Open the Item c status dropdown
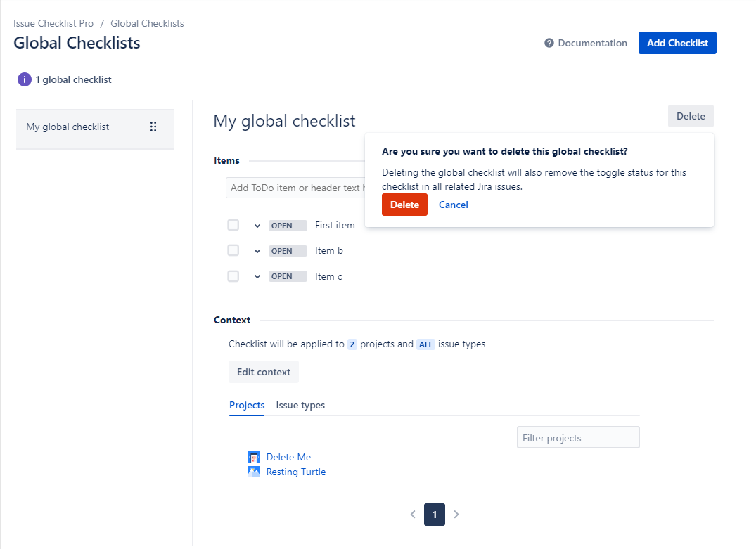Screen dimensions: 756x549 [x=257, y=276]
